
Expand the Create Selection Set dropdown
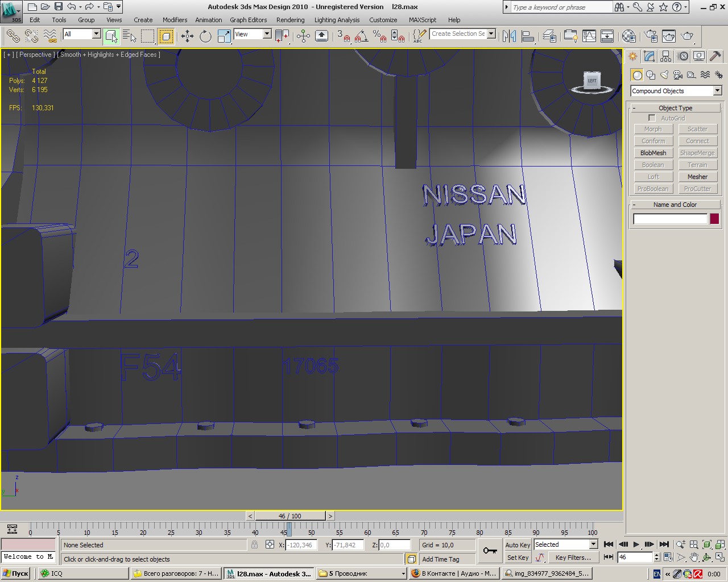(491, 34)
